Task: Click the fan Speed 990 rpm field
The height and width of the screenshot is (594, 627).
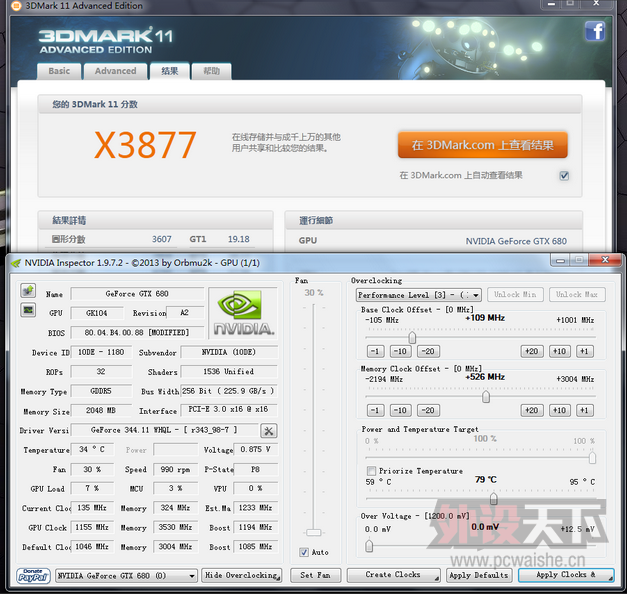Action: pos(176,469)
